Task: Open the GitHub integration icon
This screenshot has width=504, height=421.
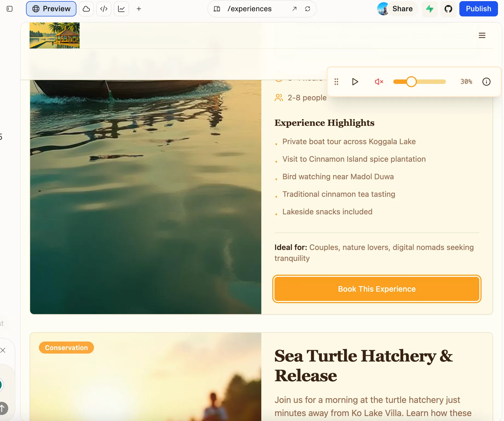Action: pyautogui.click(x=448, y=9)
